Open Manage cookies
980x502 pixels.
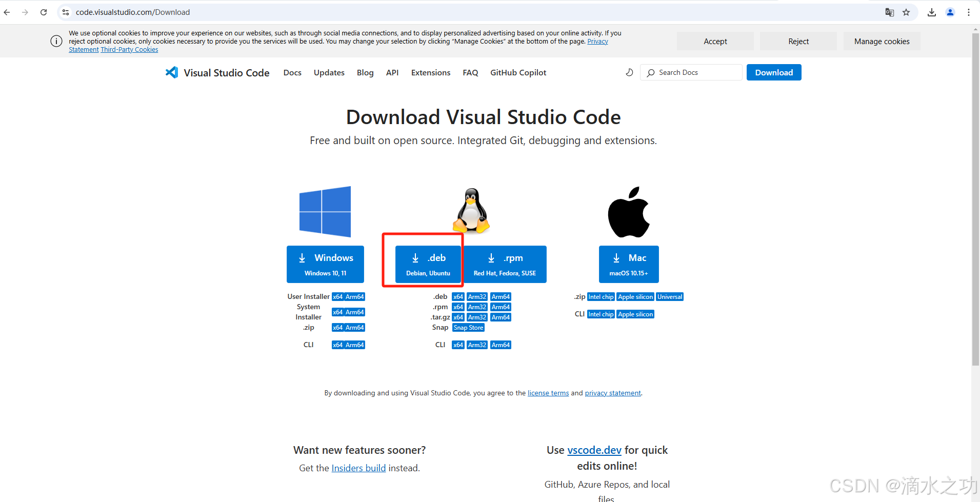[882, 42]
